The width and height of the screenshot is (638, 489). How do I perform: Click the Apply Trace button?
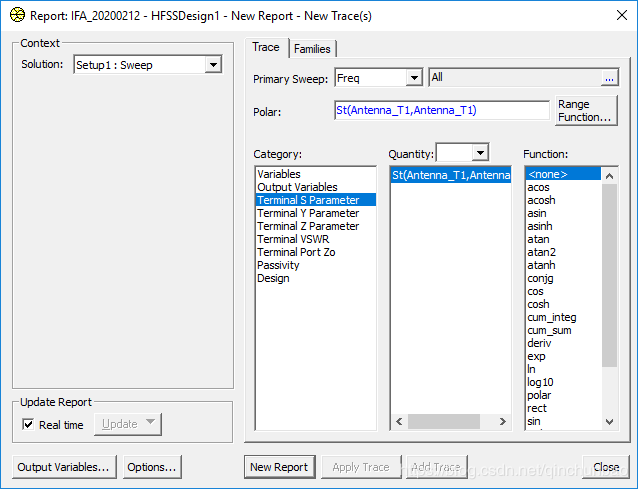click(361, 467)
